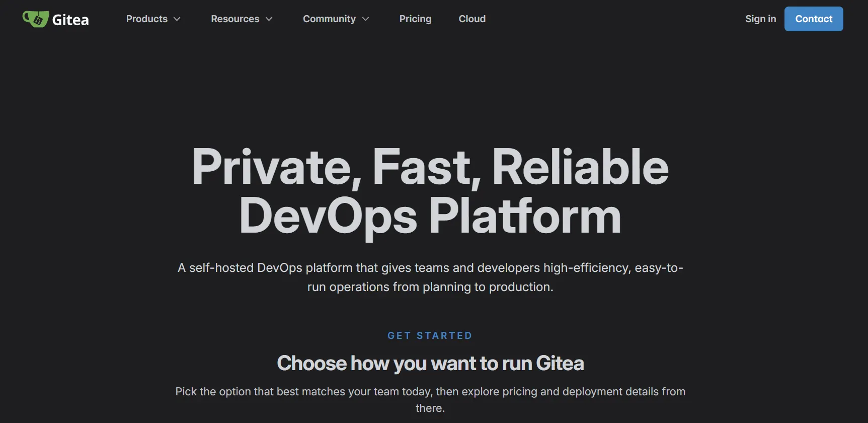
Task: Go to the Pricing page
Action: [415, 19]
